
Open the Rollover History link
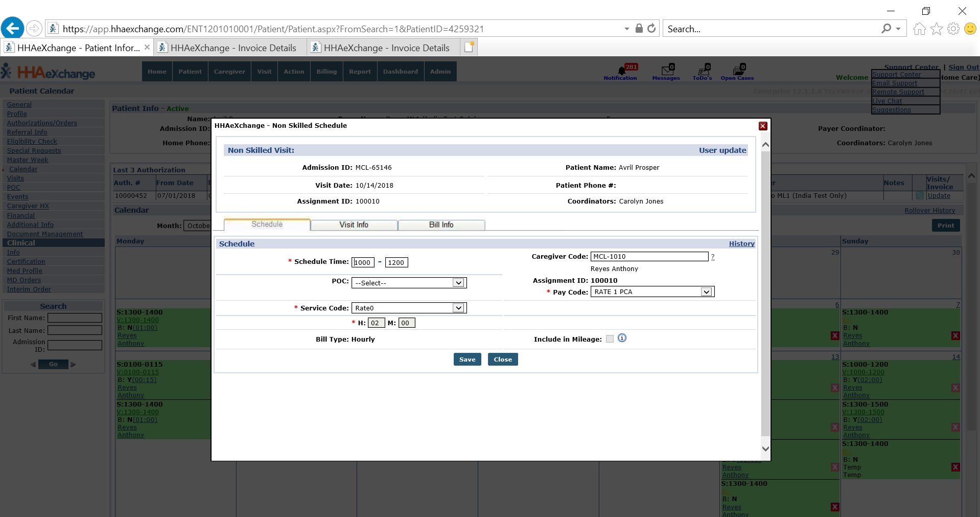929,210
